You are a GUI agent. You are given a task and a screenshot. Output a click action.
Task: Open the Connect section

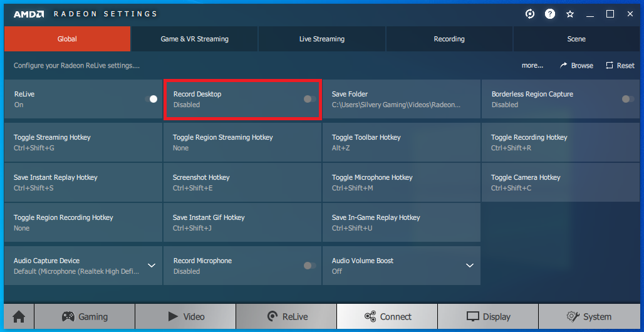pos(387,316)
